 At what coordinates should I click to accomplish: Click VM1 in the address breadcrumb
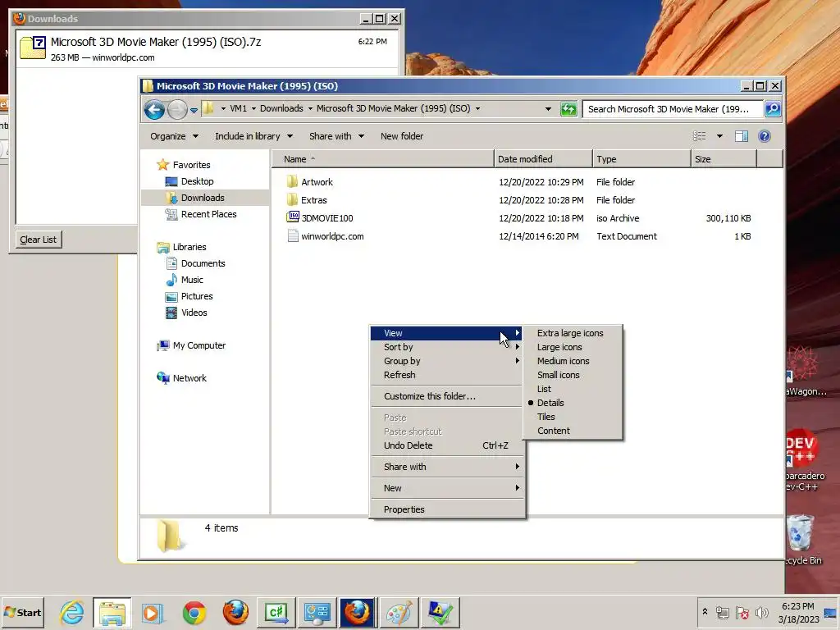239,108
